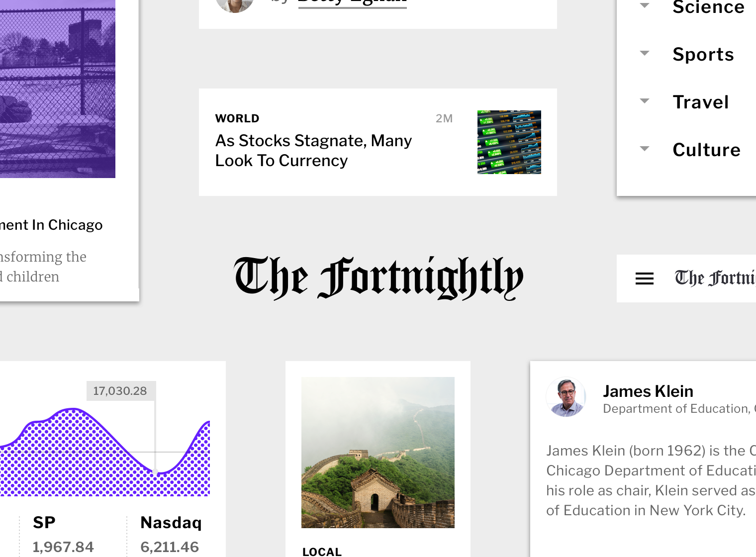Select the SP index value
The height and width of the screenshot is (557, 756).
pyautogui.click(x=63, y=547)
